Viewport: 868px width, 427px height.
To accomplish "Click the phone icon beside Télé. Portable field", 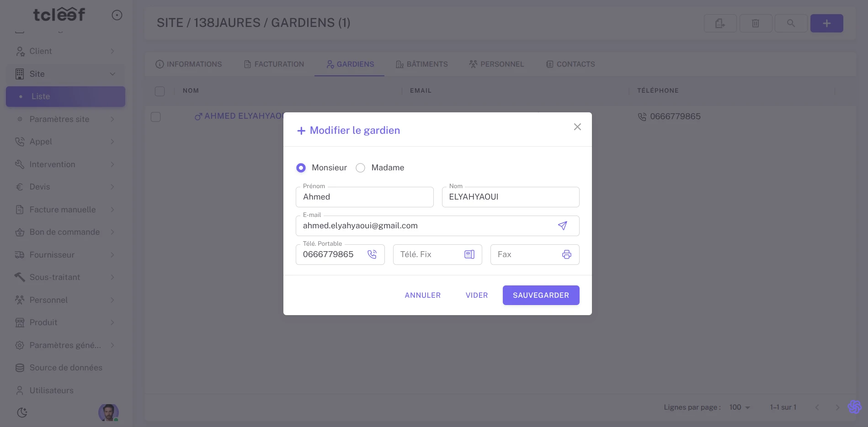I will point(372,254).
